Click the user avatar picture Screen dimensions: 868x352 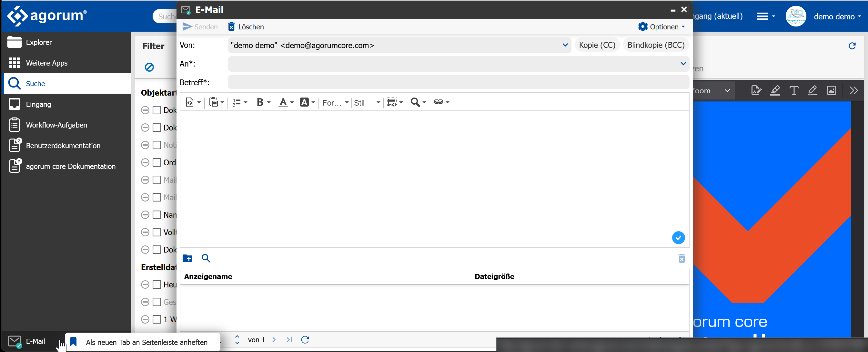[x=796, y=16]
